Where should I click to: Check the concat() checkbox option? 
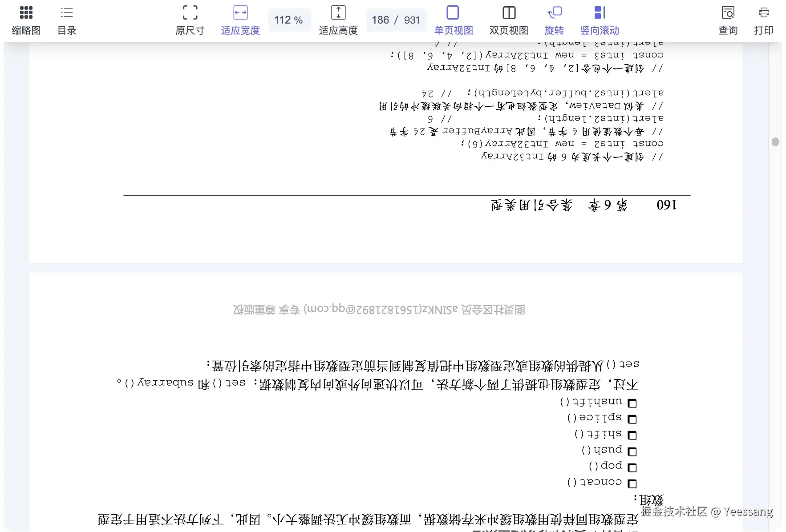tap(632, 483)
